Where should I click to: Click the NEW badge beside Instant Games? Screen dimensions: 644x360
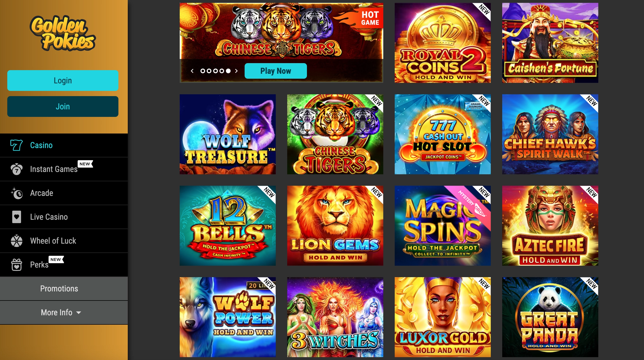85,164
